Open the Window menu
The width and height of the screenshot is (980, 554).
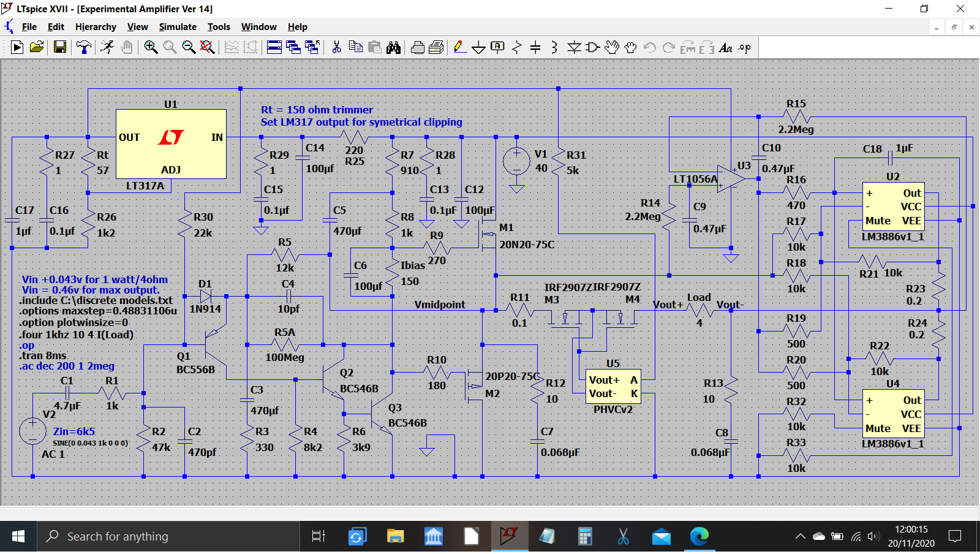pos(259,27)
